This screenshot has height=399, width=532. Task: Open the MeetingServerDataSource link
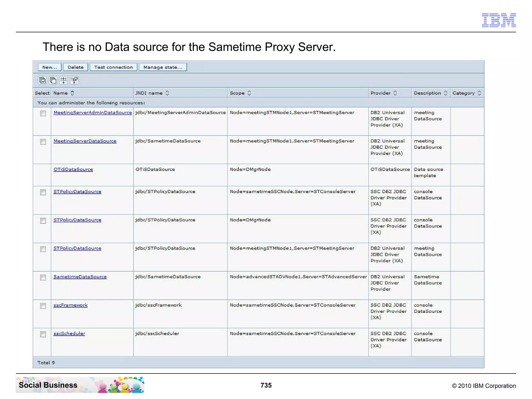pyautogui.click(x=85, y=141)
